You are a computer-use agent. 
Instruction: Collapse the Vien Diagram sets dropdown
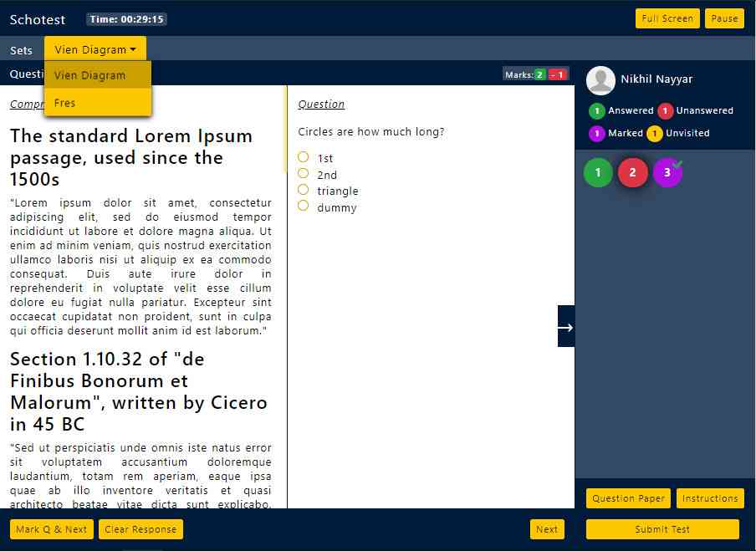pos(94,49)
